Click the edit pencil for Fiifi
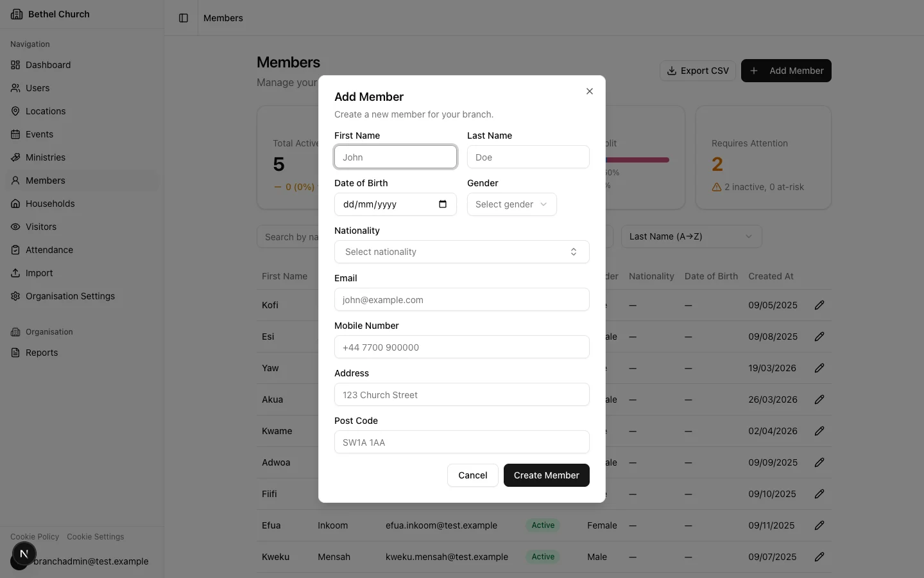 coord(819,494)
